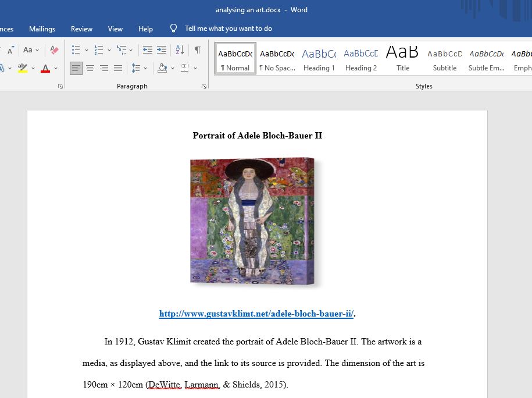
Task: Toggle Center alignment
Action: [x=90, y=68]
